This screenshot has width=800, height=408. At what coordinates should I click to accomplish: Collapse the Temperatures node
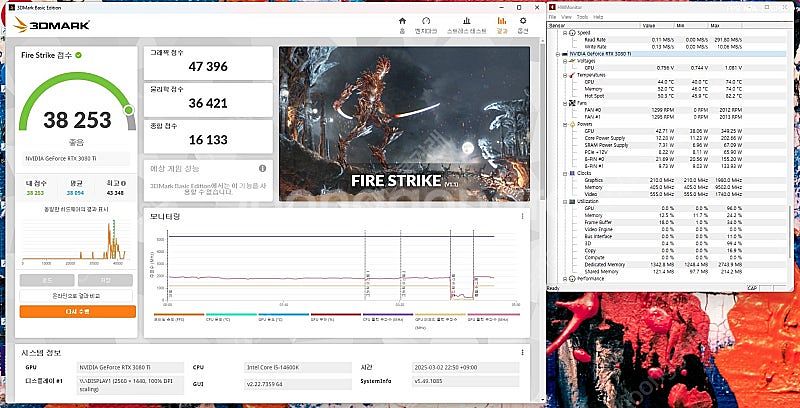pyautogui.click(x=565, y=75)
